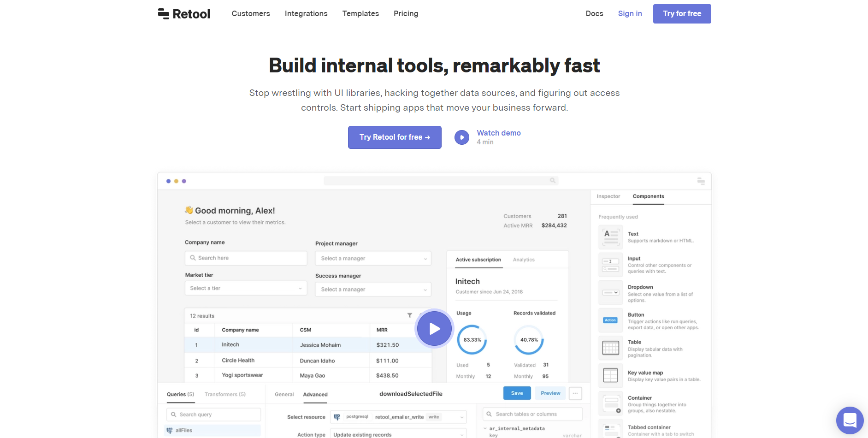Click the table filter funnel icon

(x=409, y=315)
